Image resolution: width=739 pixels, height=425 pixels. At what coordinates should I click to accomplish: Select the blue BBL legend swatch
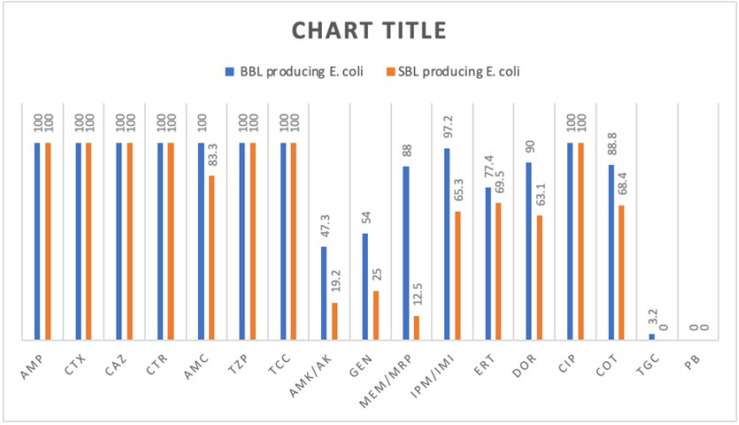(x=228, y=71)
